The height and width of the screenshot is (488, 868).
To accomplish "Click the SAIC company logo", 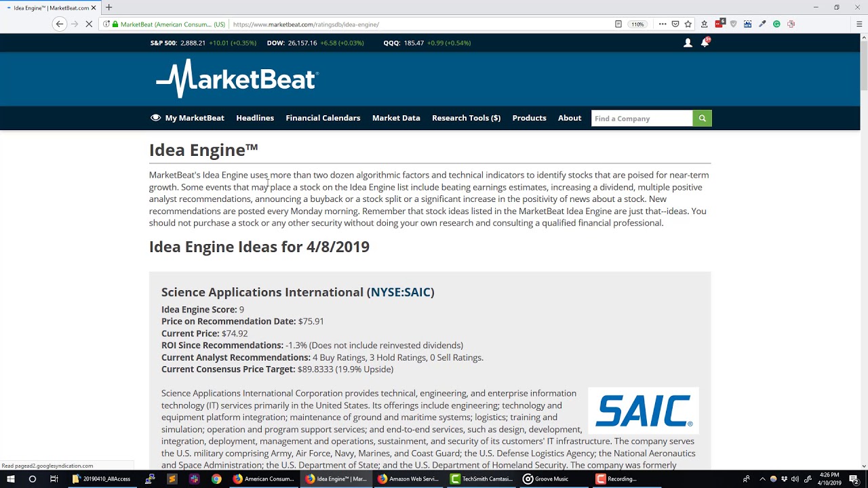I will coord(644,411).
